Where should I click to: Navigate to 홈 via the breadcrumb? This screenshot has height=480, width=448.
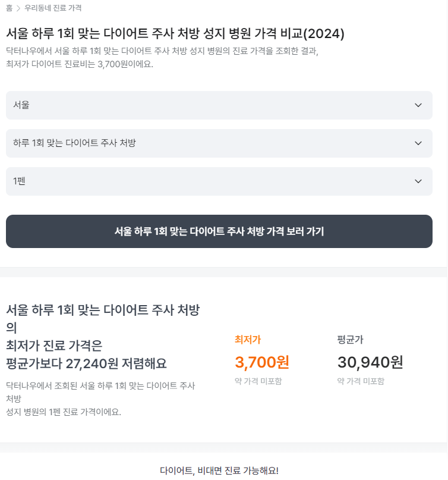[x=8, y=8]
